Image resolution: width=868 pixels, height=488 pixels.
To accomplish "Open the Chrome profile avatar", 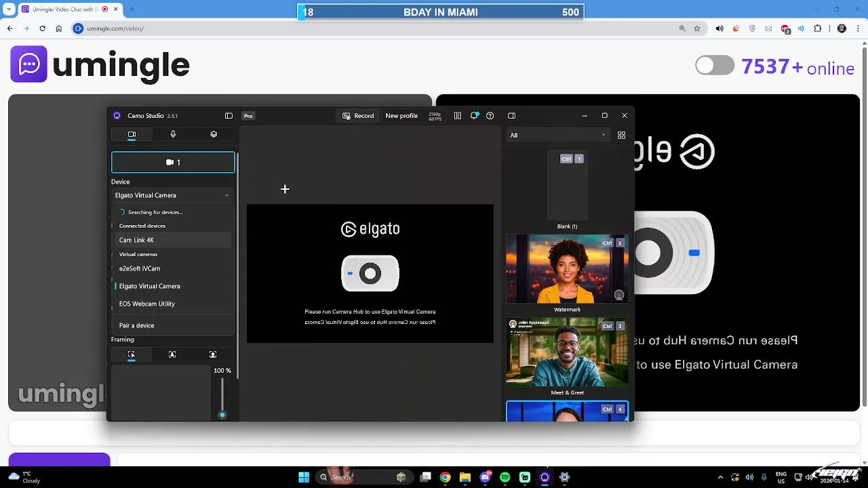I will (842, 28).
